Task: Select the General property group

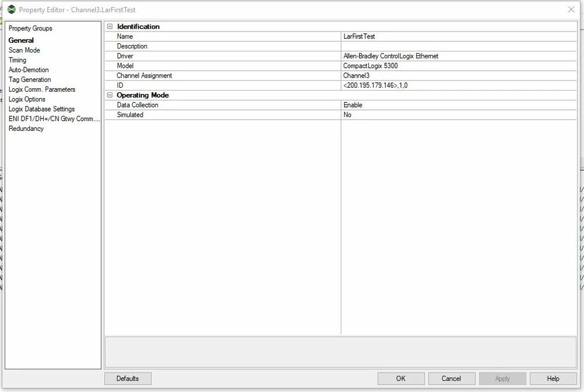Action: (x=21, y=40)
